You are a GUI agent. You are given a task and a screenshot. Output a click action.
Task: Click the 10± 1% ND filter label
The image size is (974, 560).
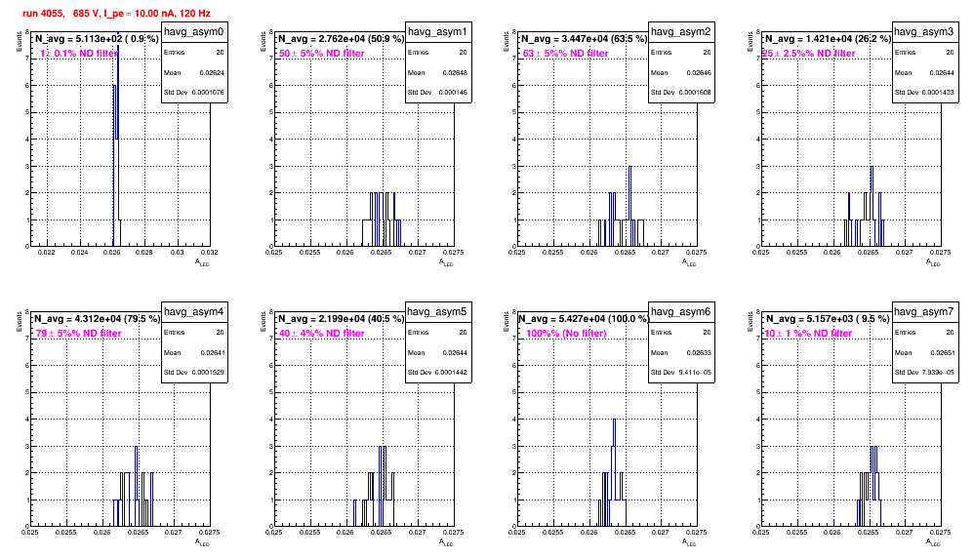click(x=808, y=334)
